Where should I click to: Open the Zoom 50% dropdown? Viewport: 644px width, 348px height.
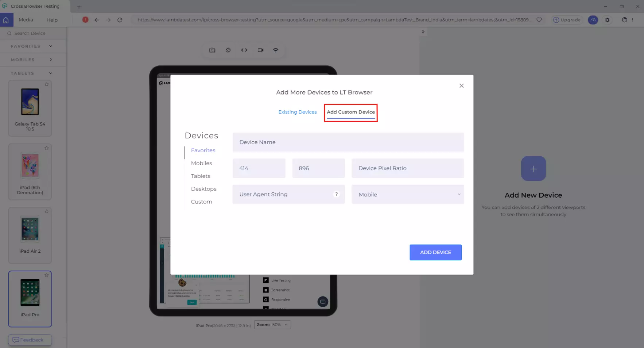[x=272, y=325]
